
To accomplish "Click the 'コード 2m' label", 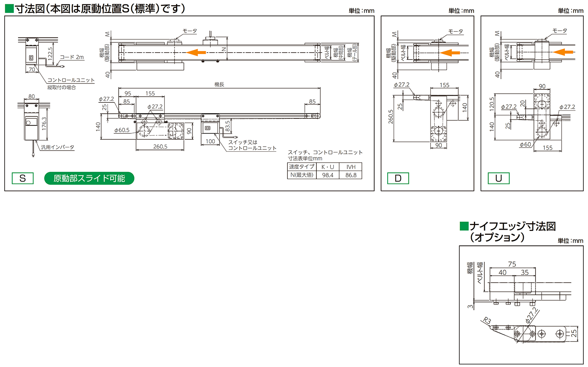I will 72,57.
